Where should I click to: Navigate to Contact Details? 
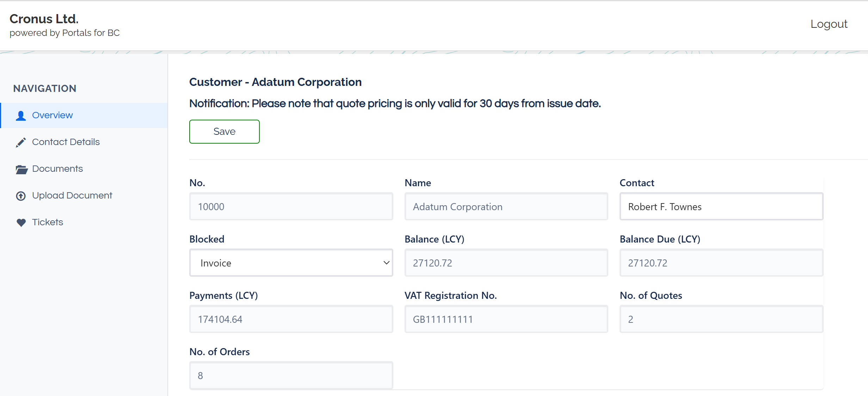point(66,142)
